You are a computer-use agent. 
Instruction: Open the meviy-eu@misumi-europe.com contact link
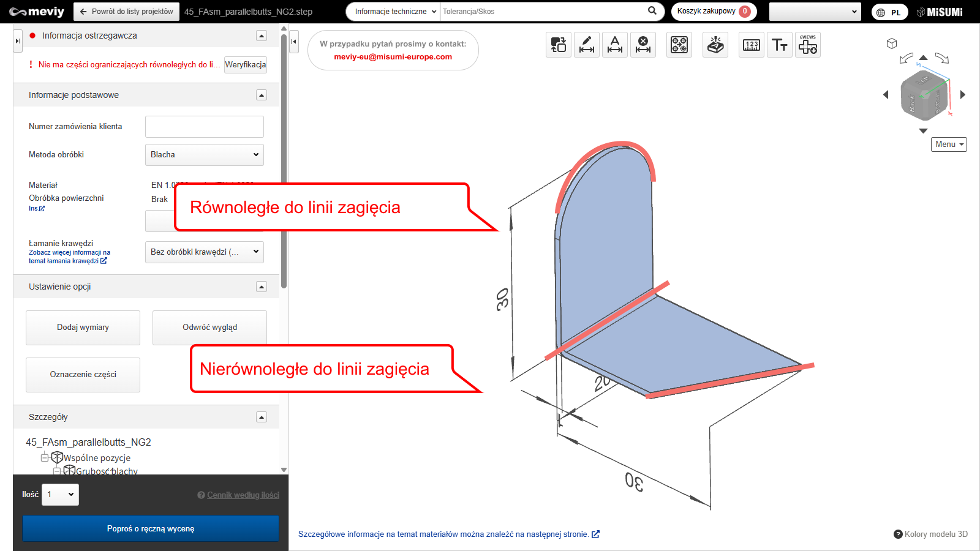click(x=393, y=57)
